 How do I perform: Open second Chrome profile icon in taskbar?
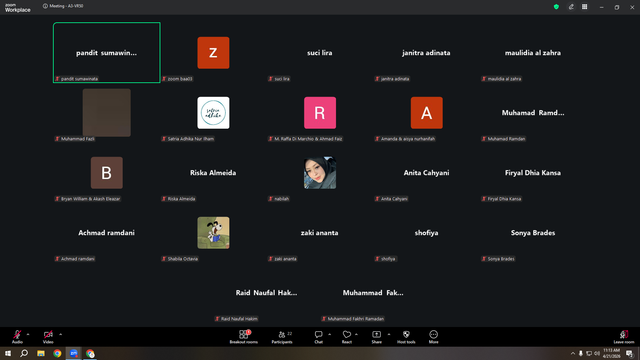[90, 353]
